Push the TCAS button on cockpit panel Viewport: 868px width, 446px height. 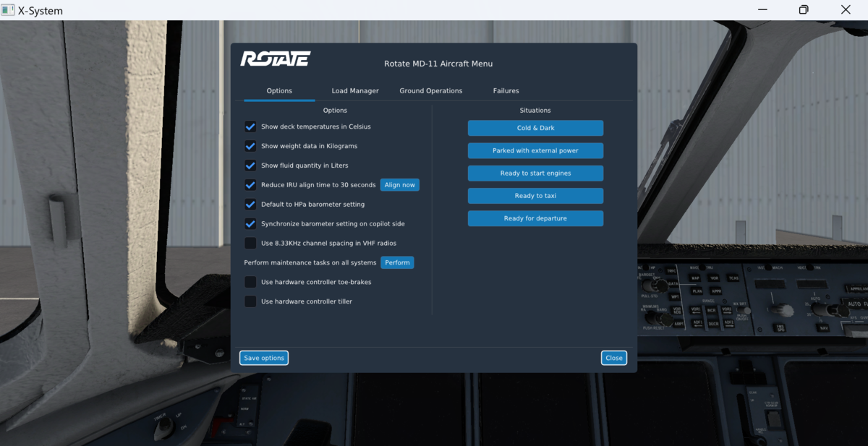(x=733, y=278)
